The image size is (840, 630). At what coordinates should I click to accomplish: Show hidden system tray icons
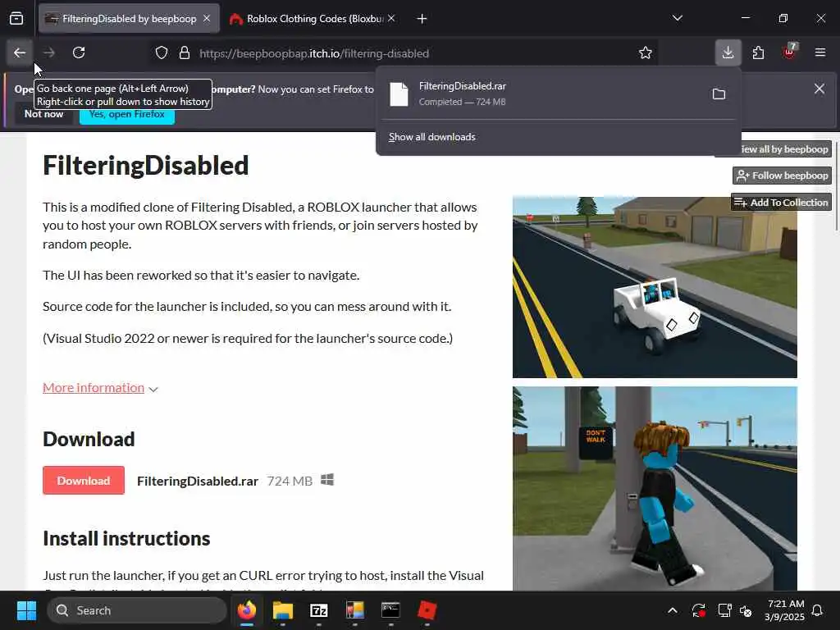[x=673, y=610]
